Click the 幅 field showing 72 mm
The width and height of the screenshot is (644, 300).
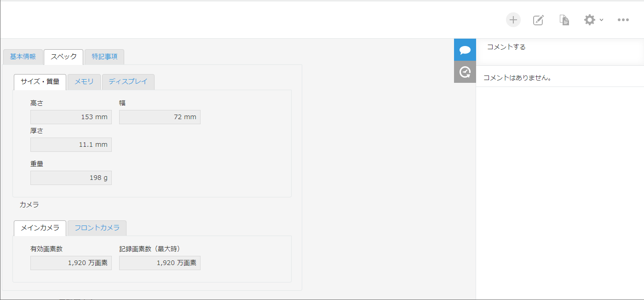(x=160, y=117)
